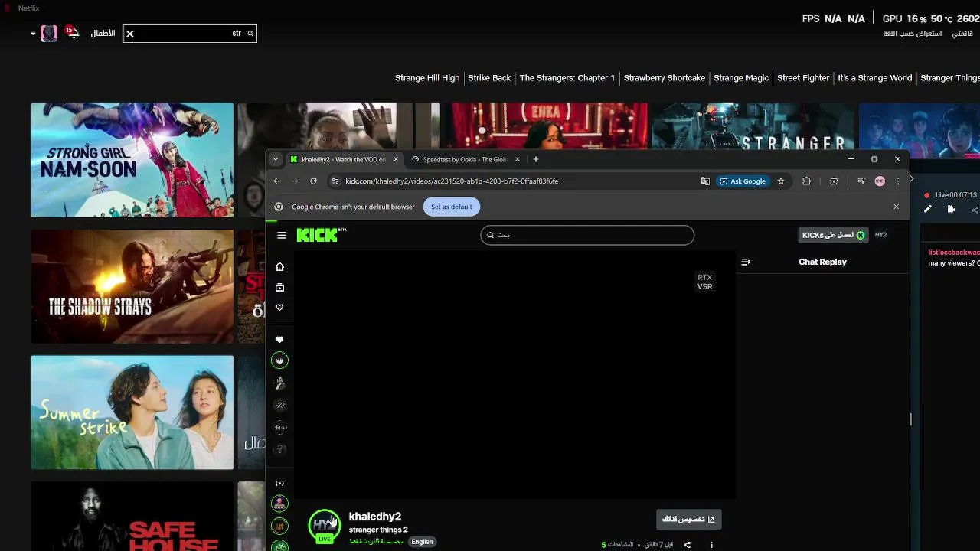Click the filled heart icon in Kick sidebar
This screenshot has width=980, height=551.
279,339
